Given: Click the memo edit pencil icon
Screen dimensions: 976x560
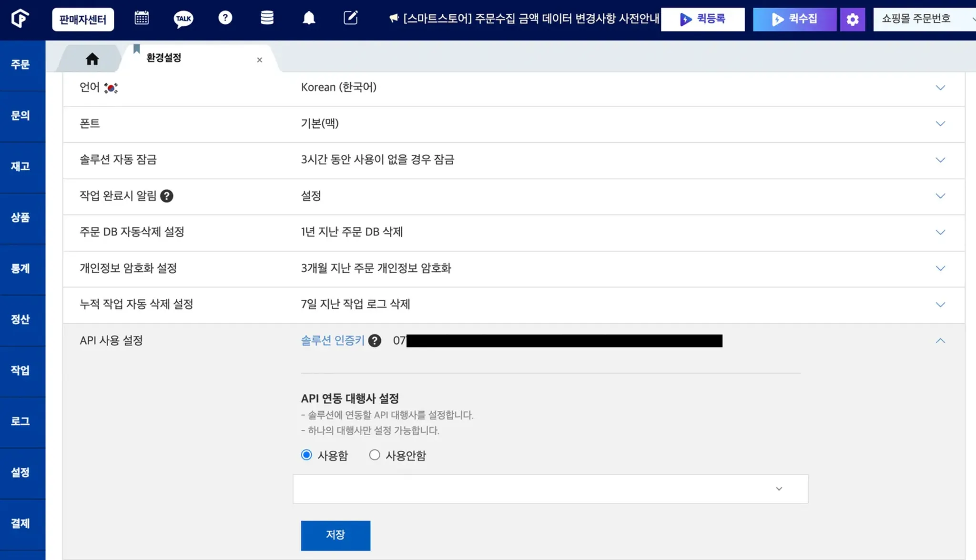Looking at the screenshot, I should [350, 18].
